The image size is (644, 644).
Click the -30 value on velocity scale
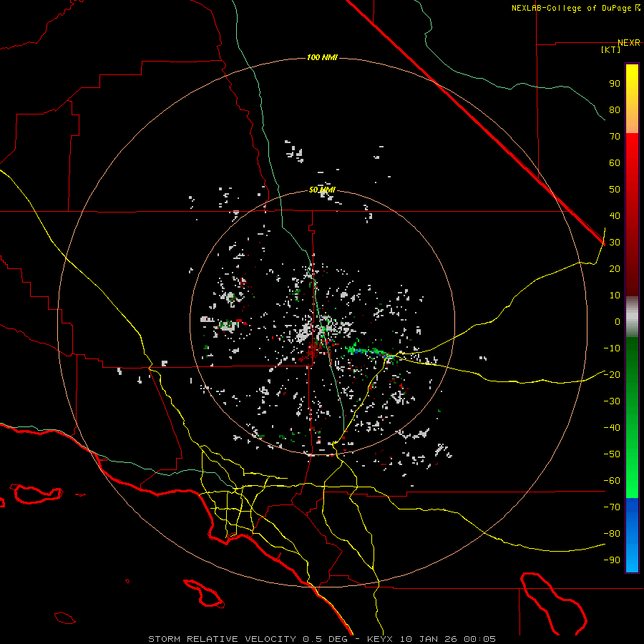612,401
